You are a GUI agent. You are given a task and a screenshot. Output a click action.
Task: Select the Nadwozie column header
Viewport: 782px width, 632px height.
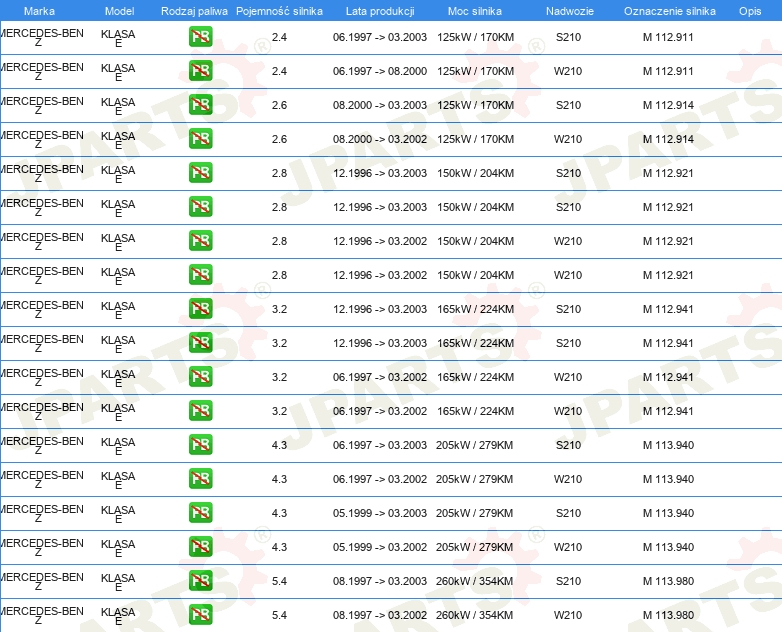[x=570, y=11]
